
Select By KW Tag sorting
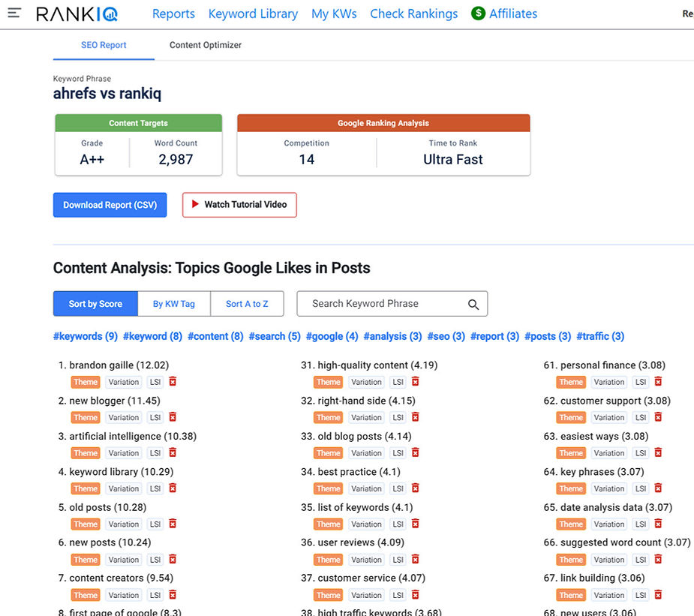coord(174,304)
